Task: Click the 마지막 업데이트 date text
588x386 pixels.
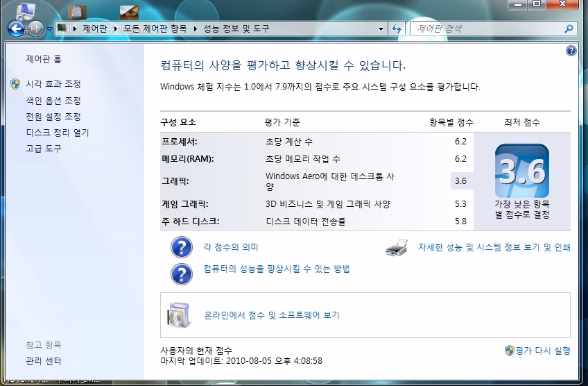Action: coord(241,361)
